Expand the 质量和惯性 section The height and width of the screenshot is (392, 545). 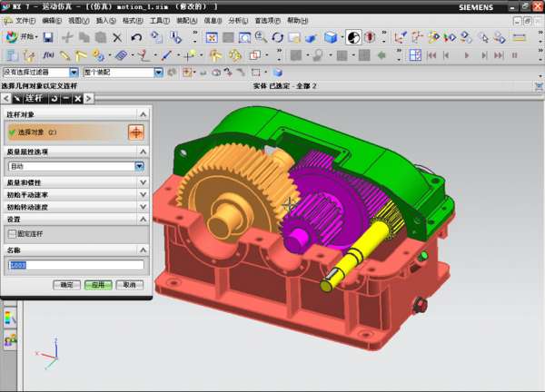pyautogui.click(x=143, y=181)
